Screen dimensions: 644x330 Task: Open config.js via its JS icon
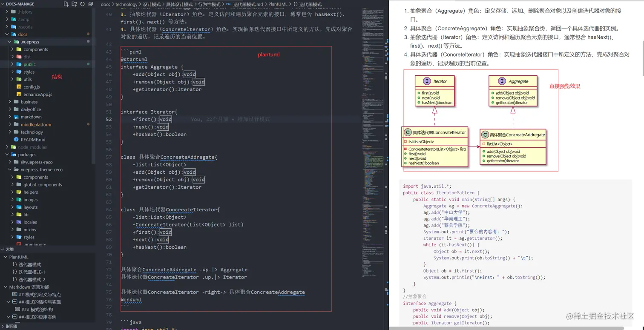[19, 87]
